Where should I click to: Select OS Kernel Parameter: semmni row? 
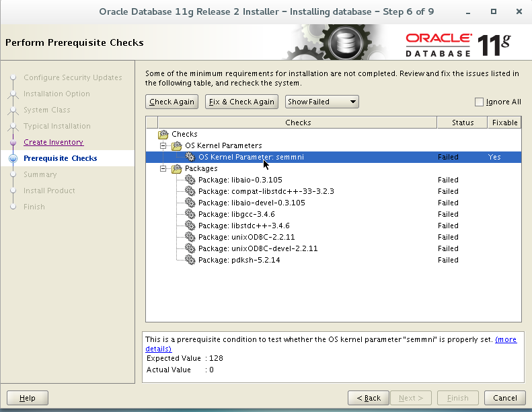pos(334,157)
